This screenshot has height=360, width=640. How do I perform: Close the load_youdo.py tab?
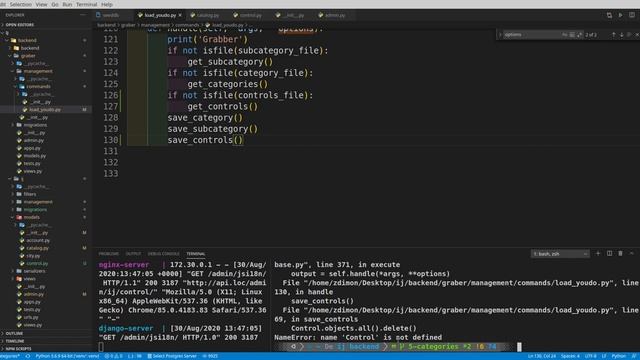(x=180, y=15)
